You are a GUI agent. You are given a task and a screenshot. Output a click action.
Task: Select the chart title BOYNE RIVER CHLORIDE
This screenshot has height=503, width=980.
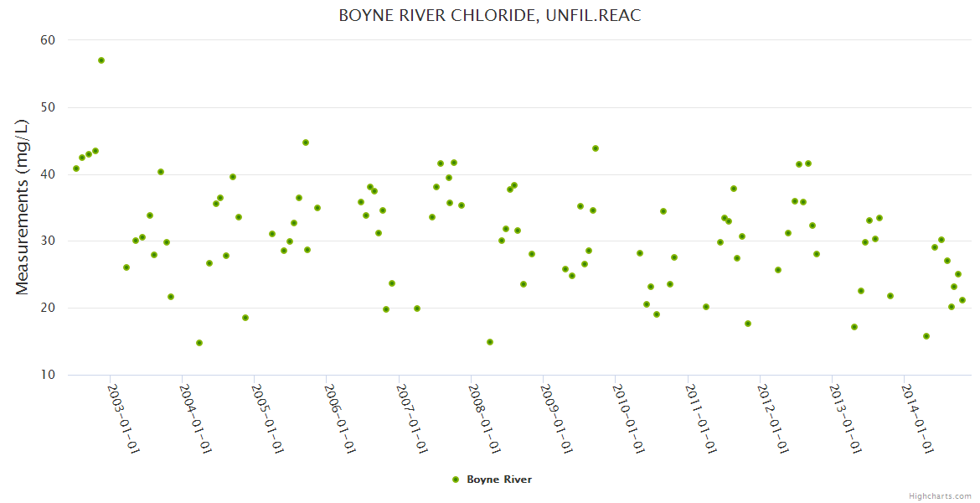[490, 16]
